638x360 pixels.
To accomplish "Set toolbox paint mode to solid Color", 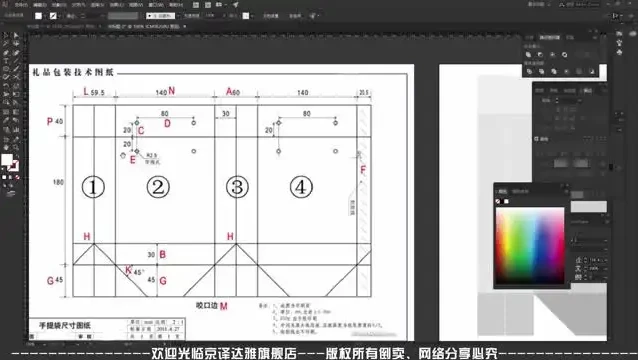I will point(4,177).
